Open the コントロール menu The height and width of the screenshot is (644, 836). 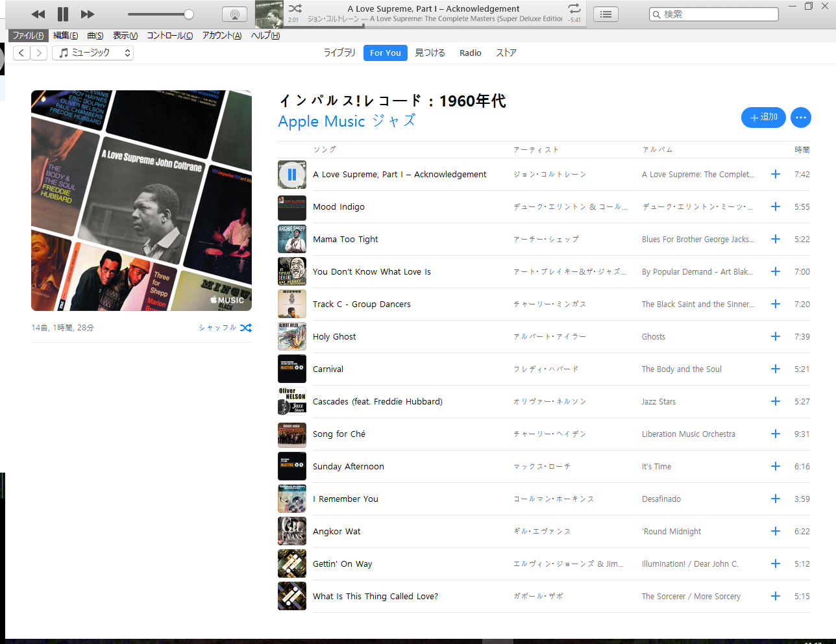tap(169, 36)
